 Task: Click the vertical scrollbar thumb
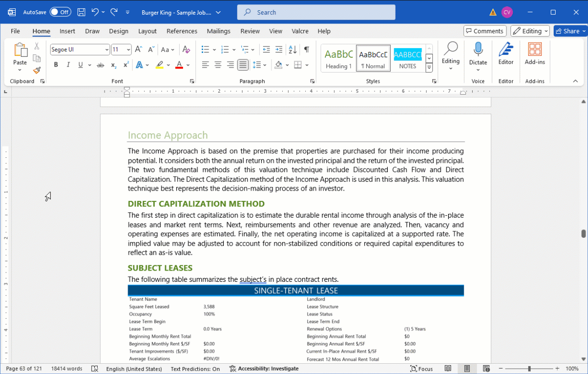[584, 234]
